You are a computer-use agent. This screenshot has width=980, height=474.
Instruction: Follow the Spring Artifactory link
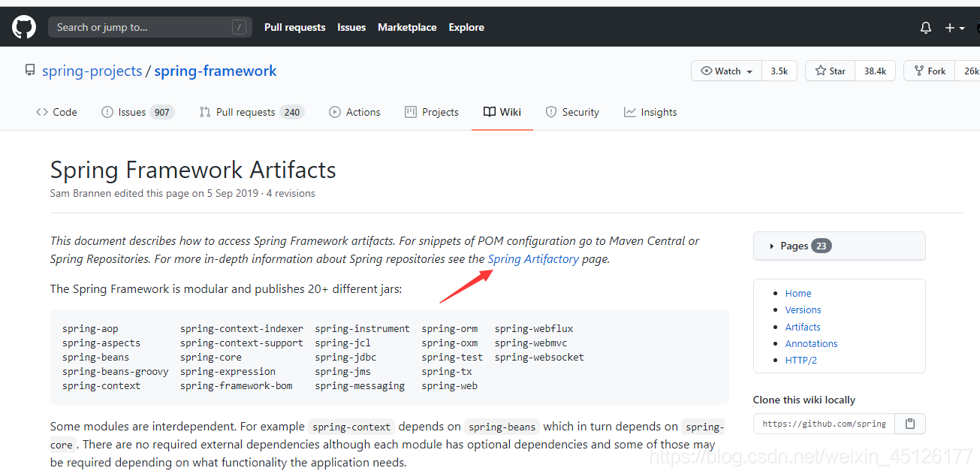click(533, 258)
